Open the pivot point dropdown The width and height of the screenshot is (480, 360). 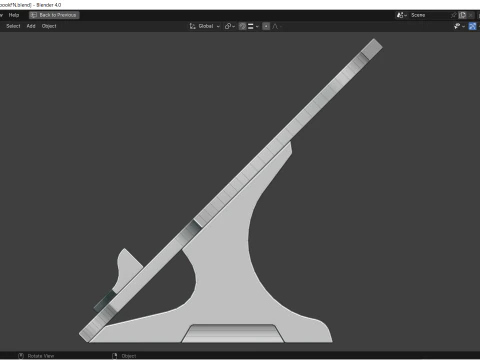pos(230,26)
